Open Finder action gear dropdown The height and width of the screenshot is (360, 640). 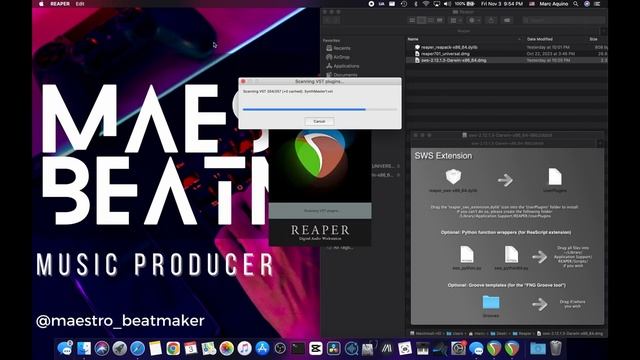[x=474, y=20]
